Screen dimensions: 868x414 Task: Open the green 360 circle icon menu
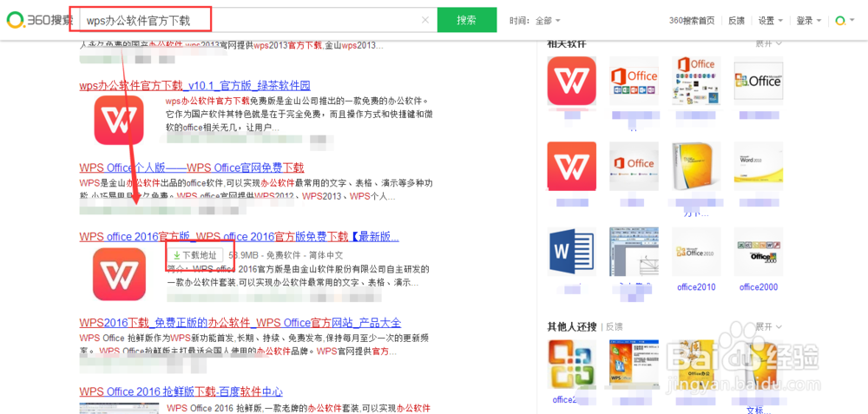pos(845,21)
